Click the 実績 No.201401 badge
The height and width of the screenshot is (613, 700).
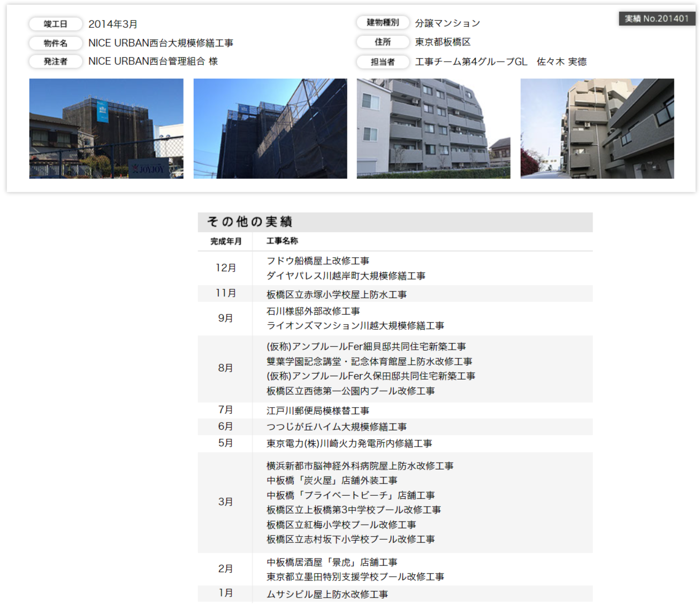click(657, 19)
